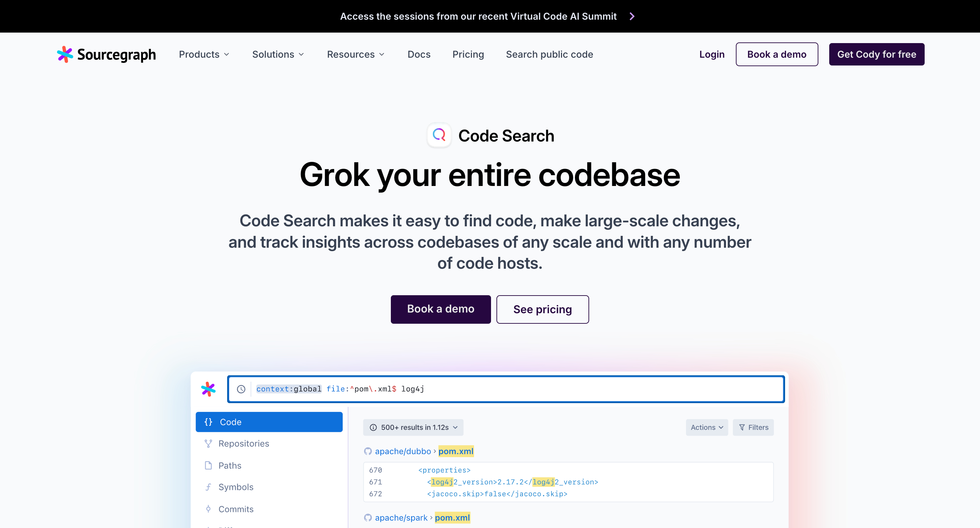Open the Actions dropdown
Image resolution: width=980 pixels, height=528 pixels.
click(x=707, y=427)
